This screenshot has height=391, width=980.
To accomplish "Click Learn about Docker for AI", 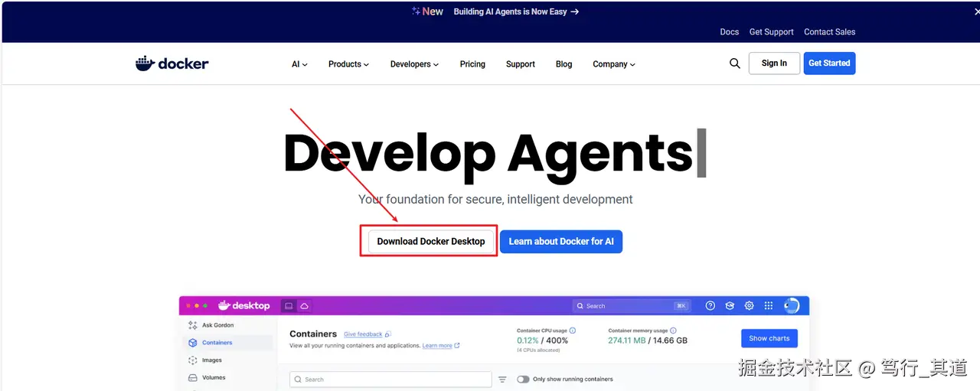I will (561, 241).
